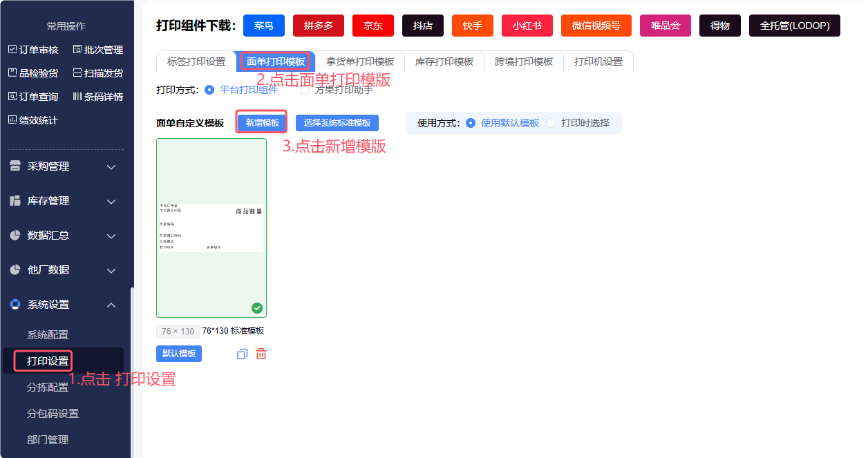Click 新增模板 button
This screenshot has width=868, height=458.
tap(263, 123)
